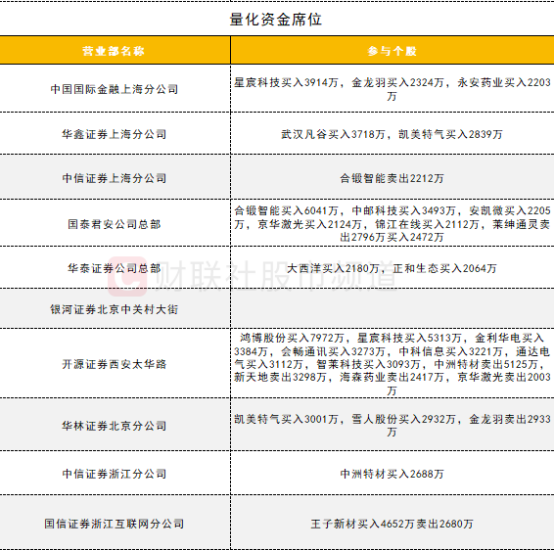Click the 中洲特材买入2688万 entry
Viewport: 554px width, 550px height.
point(392,473)
